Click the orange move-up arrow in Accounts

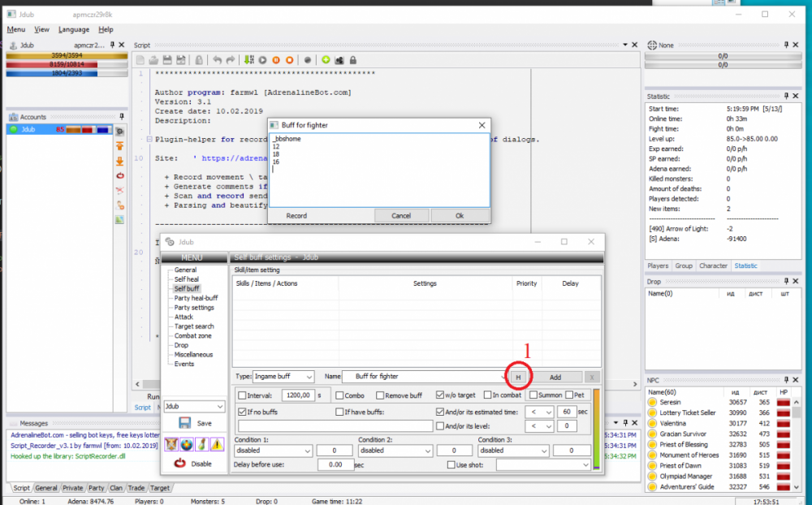tap(119, 146)
